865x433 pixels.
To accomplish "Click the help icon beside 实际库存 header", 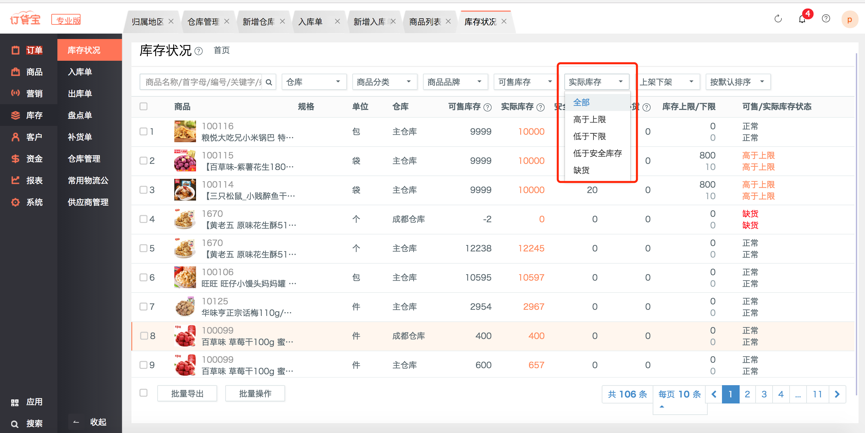I will [541, 108].
